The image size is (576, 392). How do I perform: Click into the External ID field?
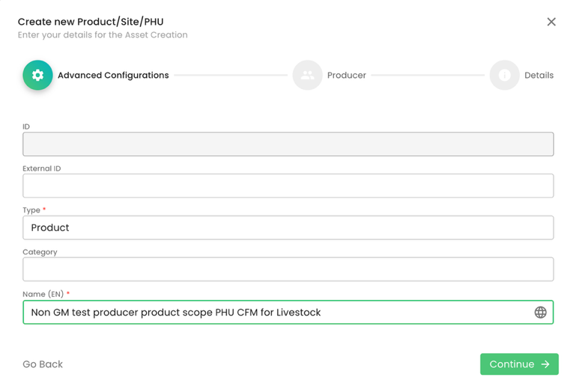288,186
